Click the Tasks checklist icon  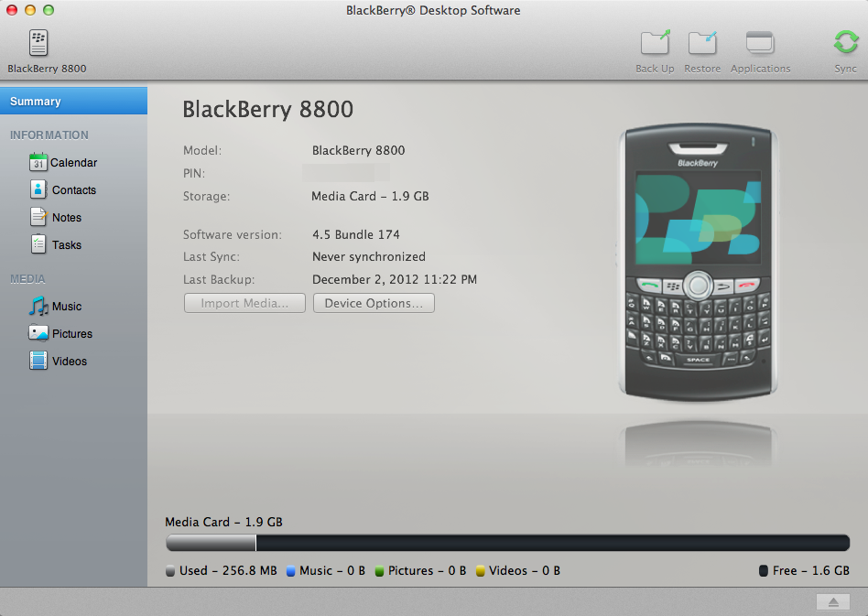pyautogui.click(x=38, y=244)
